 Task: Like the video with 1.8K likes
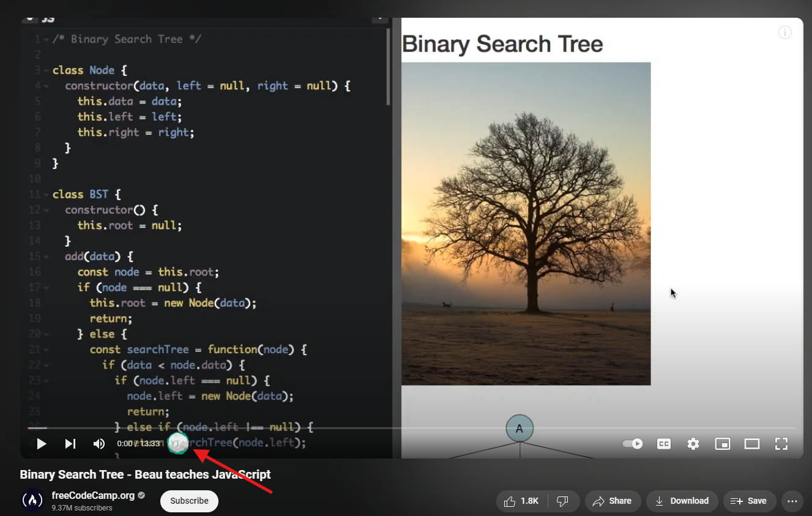point(522,501)
